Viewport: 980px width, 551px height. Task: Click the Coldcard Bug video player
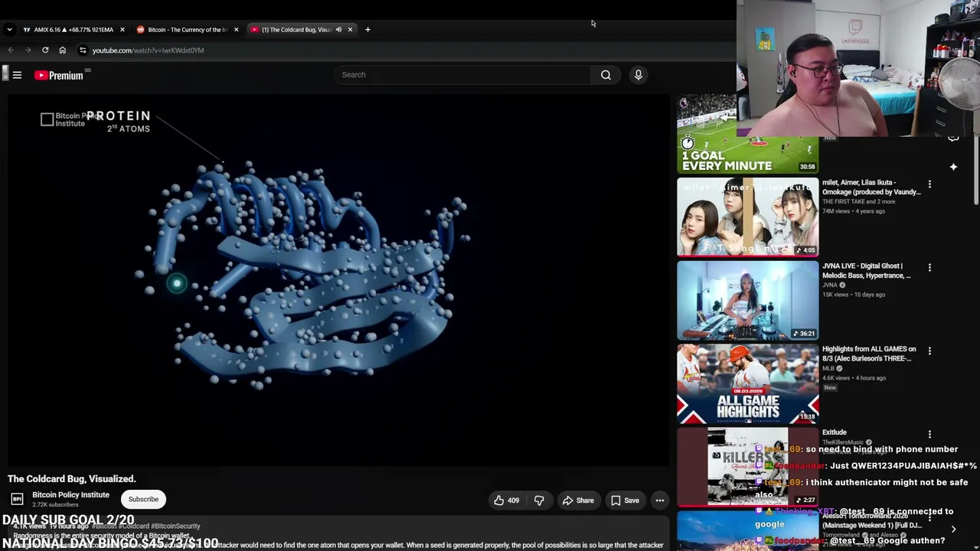(x=338, y=279)
